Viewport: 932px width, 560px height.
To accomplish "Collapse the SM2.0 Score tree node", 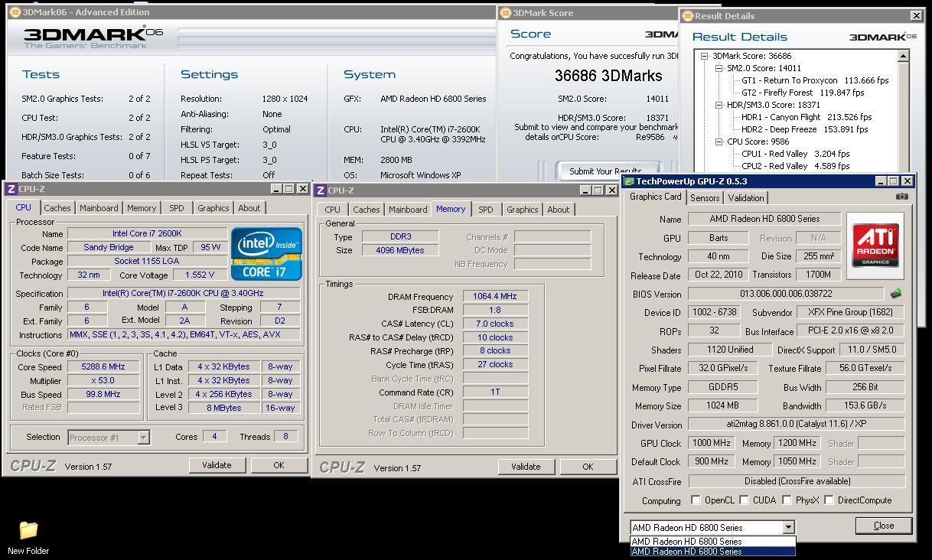I will pyautogui.click(x=719, y=68).
